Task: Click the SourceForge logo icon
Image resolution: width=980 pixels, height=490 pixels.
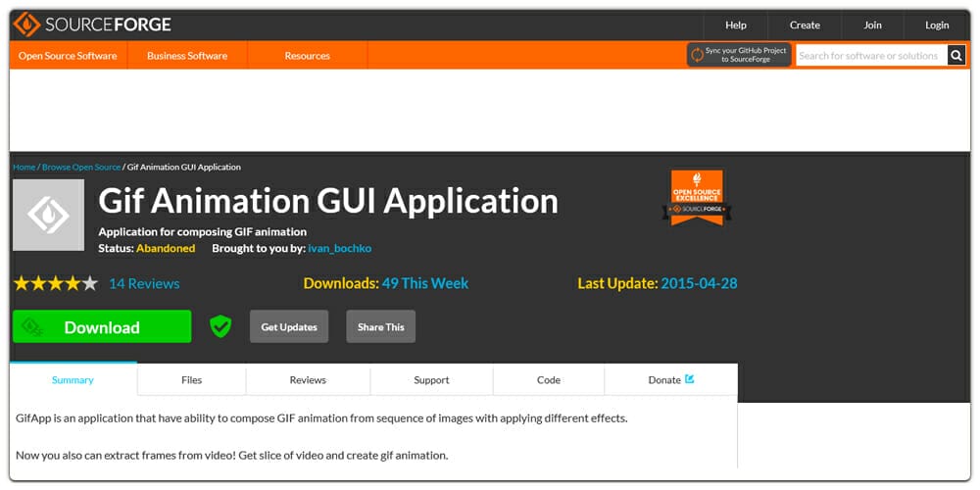Action: point(26,24)
